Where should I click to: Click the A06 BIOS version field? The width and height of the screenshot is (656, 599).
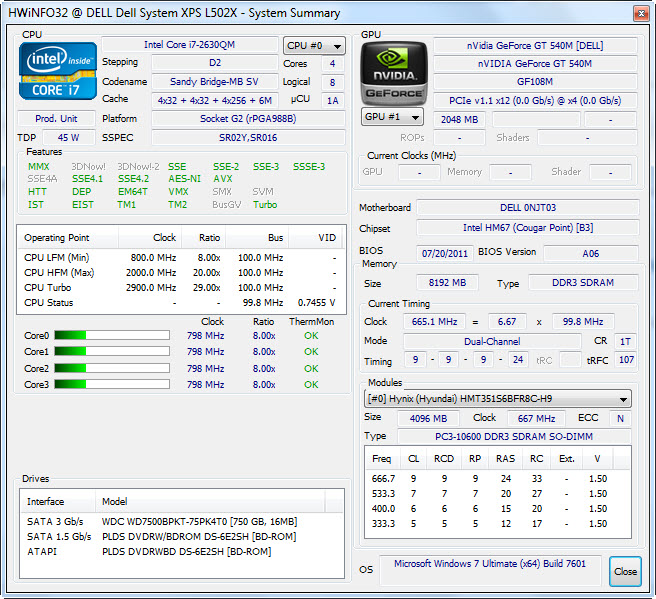point(591,253)
